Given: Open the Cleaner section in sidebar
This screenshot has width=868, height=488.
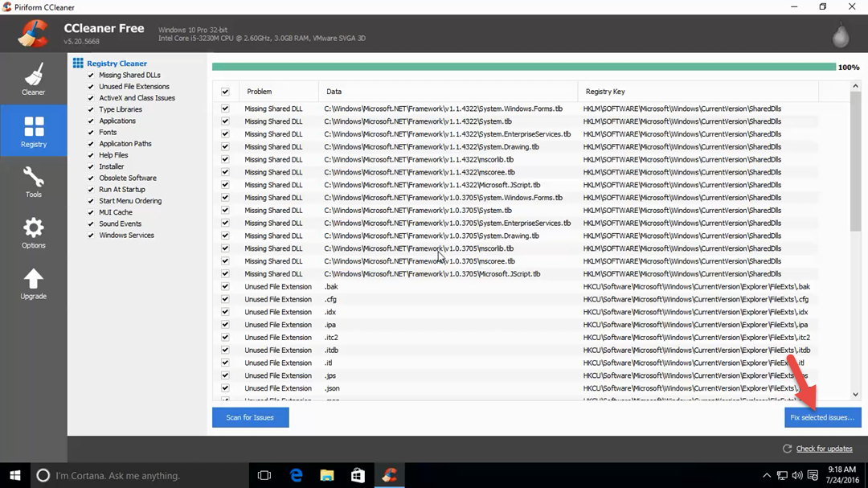Looking at the screenshot, I should click(33, 80).
